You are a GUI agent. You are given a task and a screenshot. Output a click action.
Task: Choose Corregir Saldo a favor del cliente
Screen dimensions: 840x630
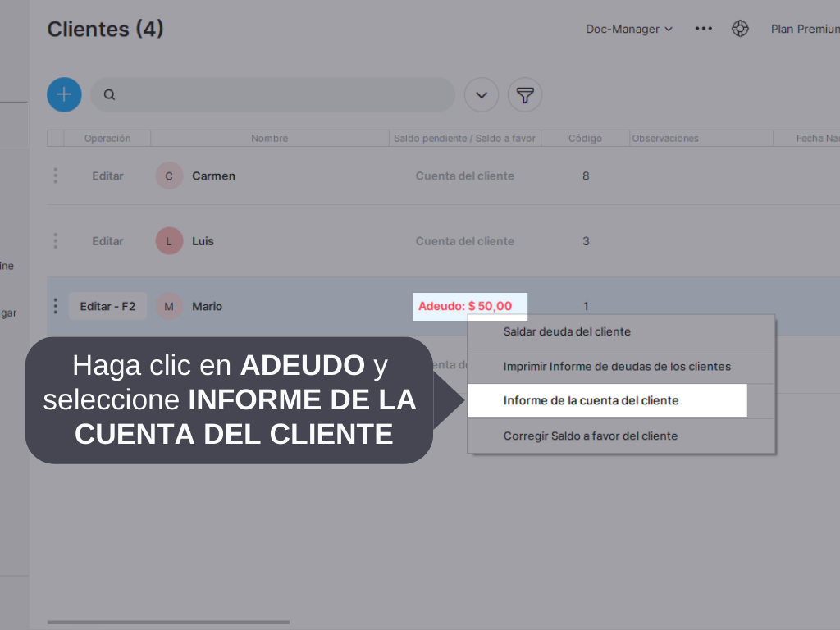[x=590, y=436]
